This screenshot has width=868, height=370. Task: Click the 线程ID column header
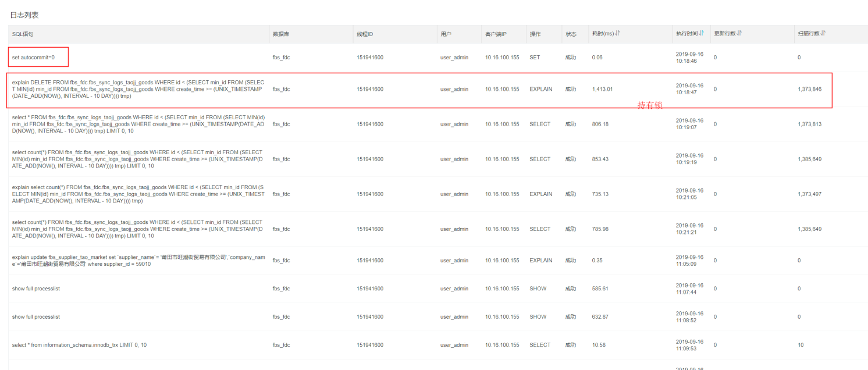(x=365, y=34)
